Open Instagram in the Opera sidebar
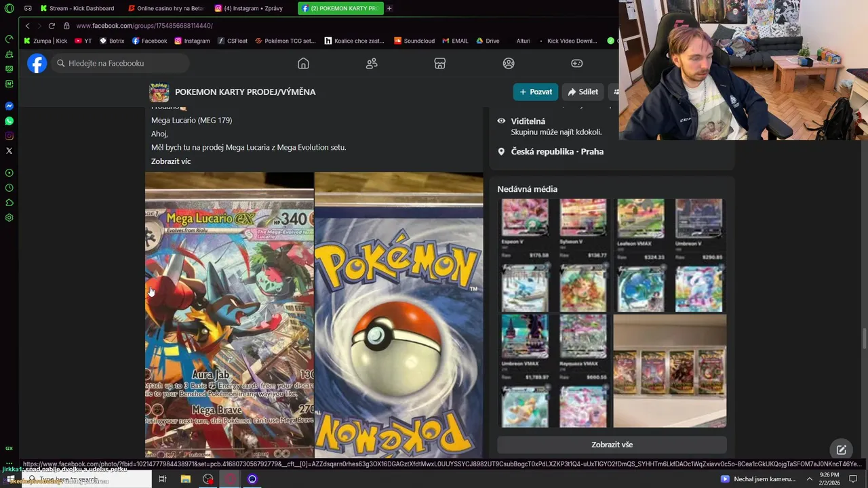This screenshot has height=488, width=868. [9, 136]
